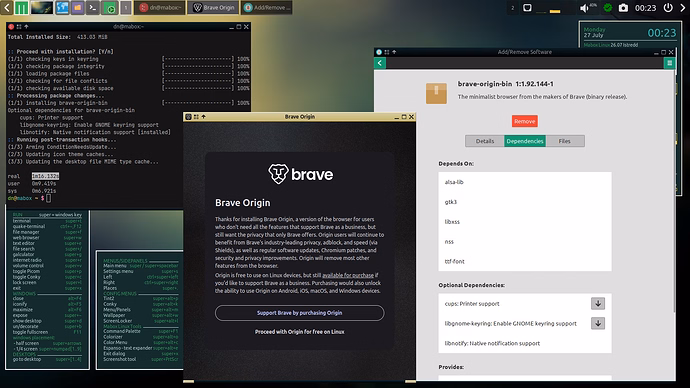The height and width of the screenshot is (388, 690).
Task: Click Support Brave by purchasing Origin
Action: [299, 313]
